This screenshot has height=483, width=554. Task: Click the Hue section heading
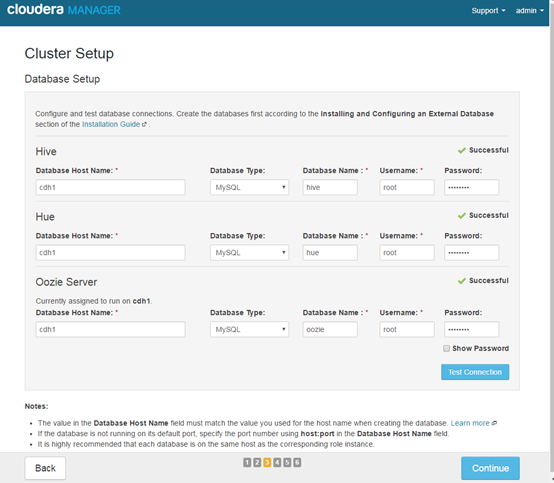(45, 217)
